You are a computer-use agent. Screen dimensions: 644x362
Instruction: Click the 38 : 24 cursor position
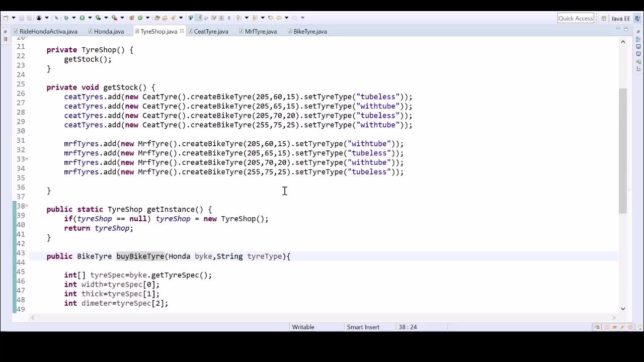coord(408,327)
